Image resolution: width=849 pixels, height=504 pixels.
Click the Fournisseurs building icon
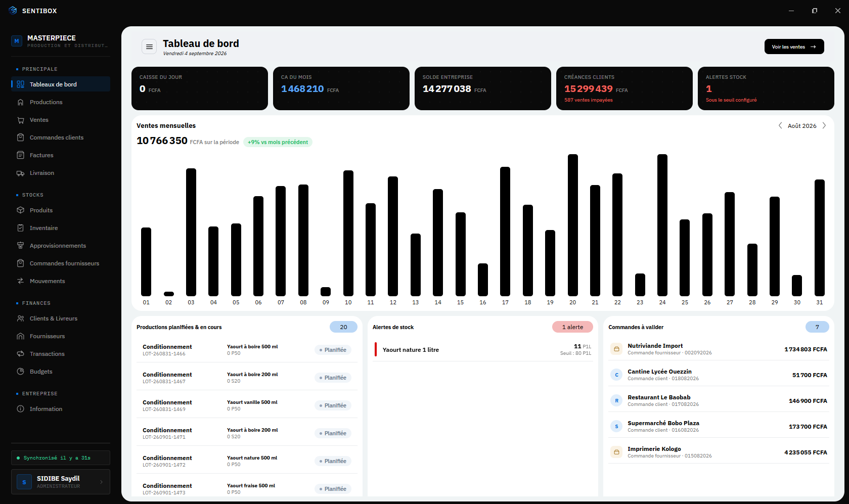[21, 336]
